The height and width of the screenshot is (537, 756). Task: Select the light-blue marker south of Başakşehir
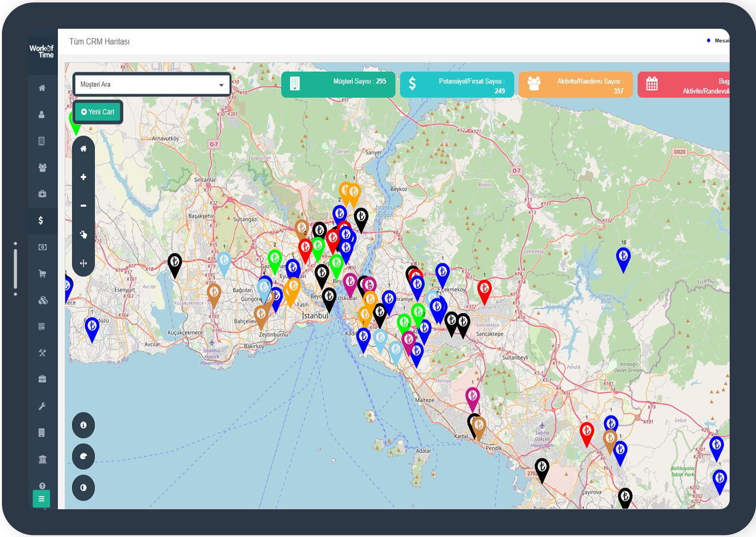tap(224, 264)
